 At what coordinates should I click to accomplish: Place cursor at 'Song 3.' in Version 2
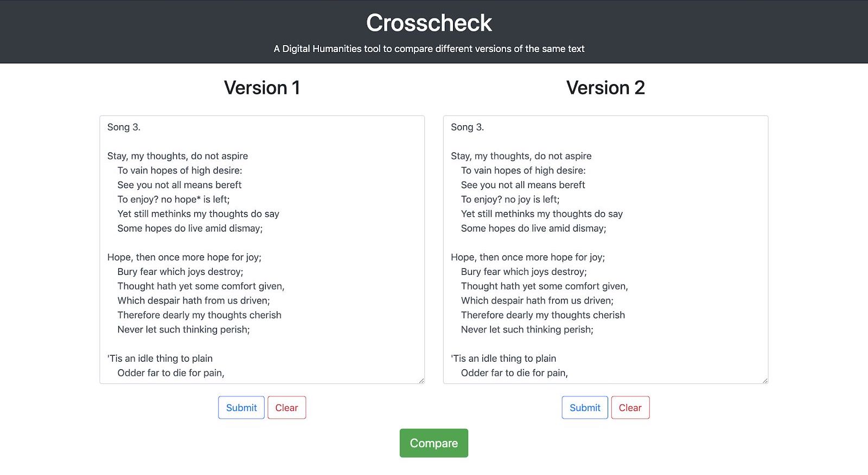[467, 127]
